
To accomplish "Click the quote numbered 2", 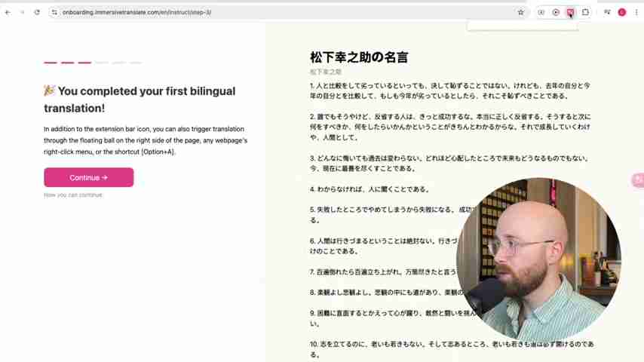I will pos(450,127).
